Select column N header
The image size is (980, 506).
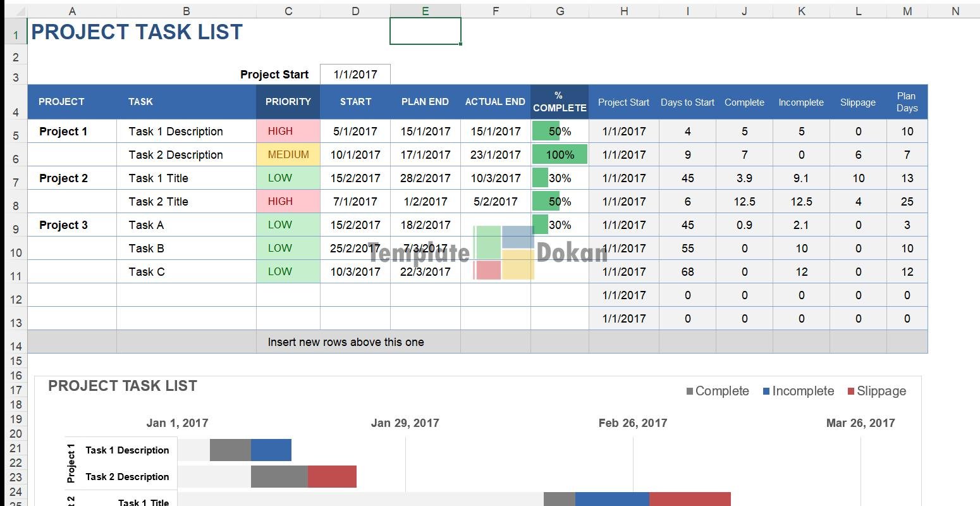pos(955,11)
